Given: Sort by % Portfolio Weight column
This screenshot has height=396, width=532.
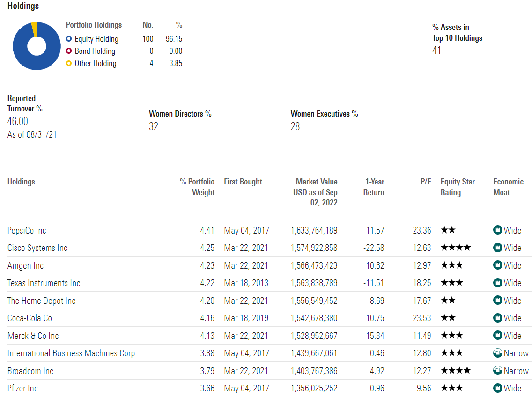Looking at the screenshot, I should pos(197,187).
